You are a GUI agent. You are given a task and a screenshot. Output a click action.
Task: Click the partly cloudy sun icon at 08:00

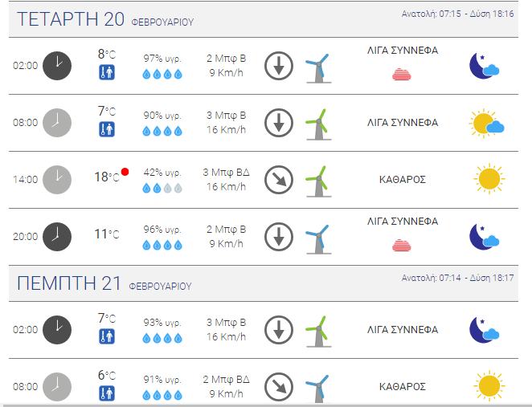click(x=486, y=124)
